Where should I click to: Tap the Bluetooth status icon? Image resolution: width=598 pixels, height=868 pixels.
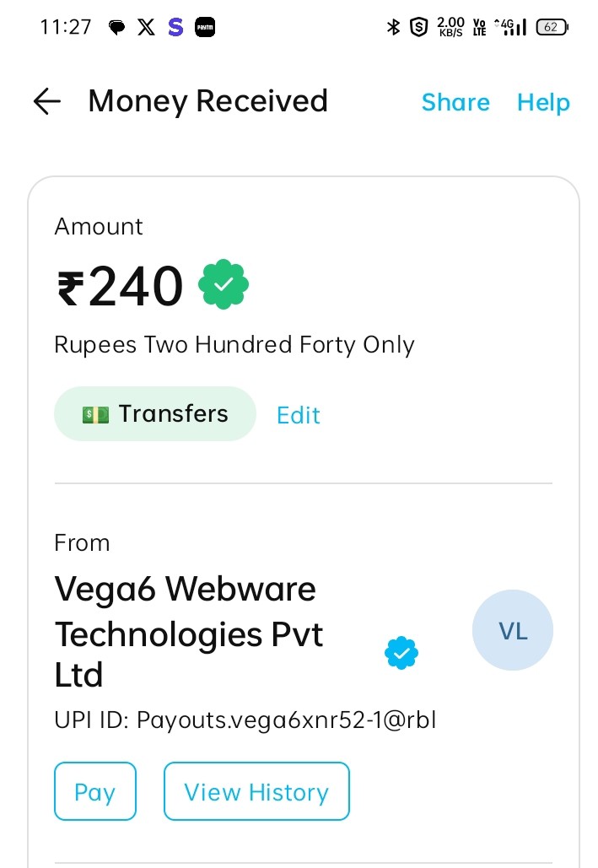(393, 27)
